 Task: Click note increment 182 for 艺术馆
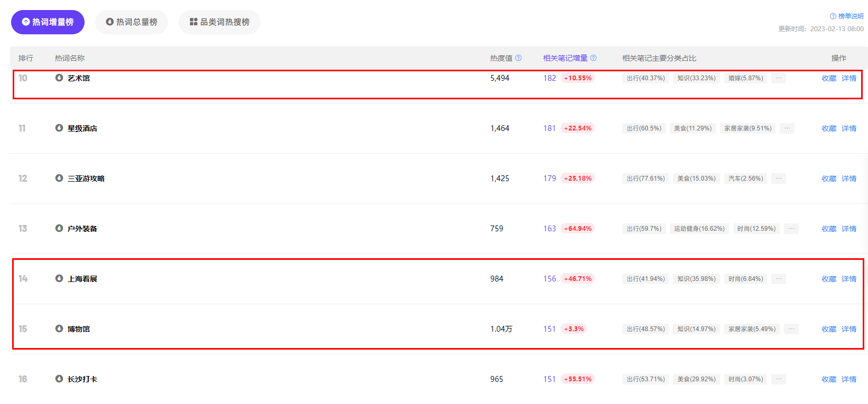coord(549,78)
